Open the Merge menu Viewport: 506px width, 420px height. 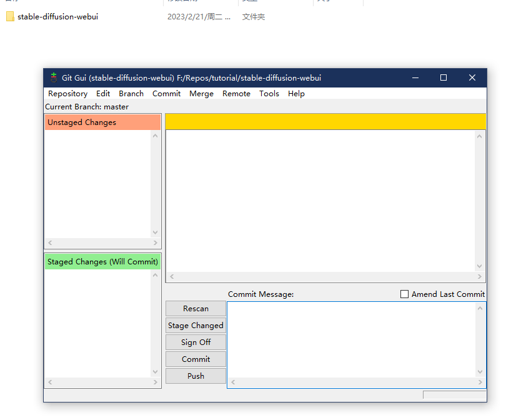[201, 94]
